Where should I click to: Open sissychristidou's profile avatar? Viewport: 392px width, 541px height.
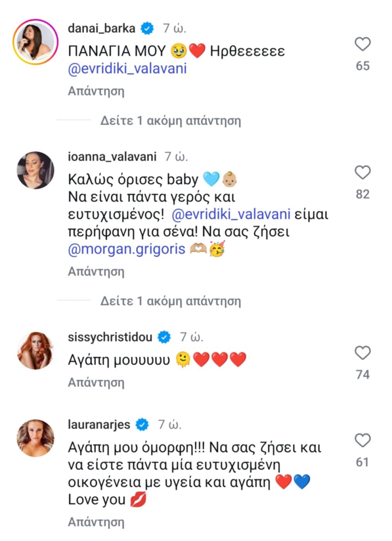click(36, 350)
